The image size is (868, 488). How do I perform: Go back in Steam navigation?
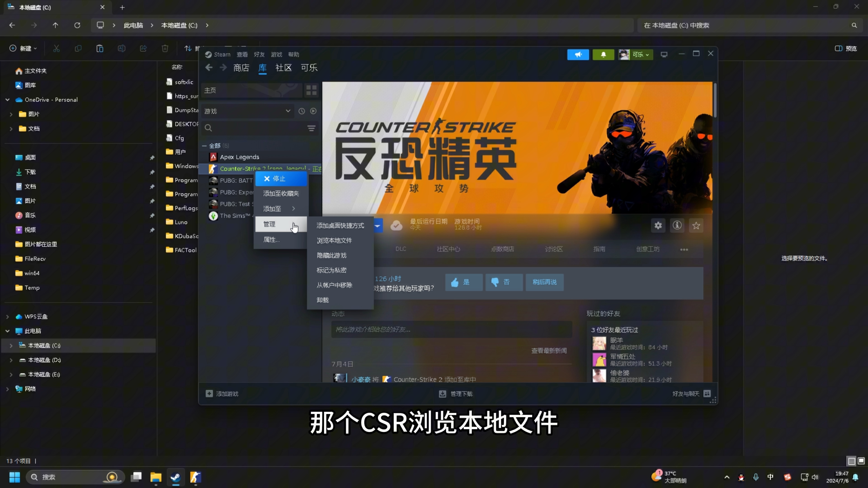(x=209, y=68)
